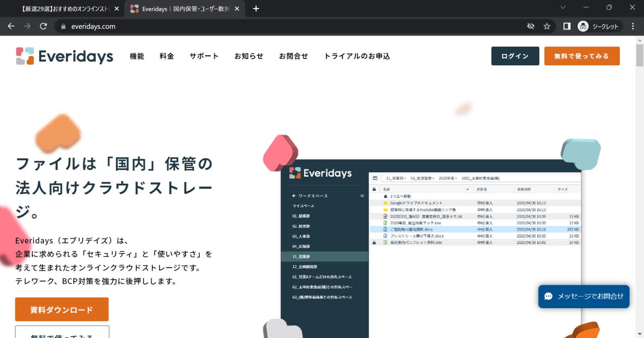Viewport: 644px width, 338px height.
Task: Switch to the 【厳選29選】おすすめのオンラインスト tab
Action: click(x=64, y=8)
